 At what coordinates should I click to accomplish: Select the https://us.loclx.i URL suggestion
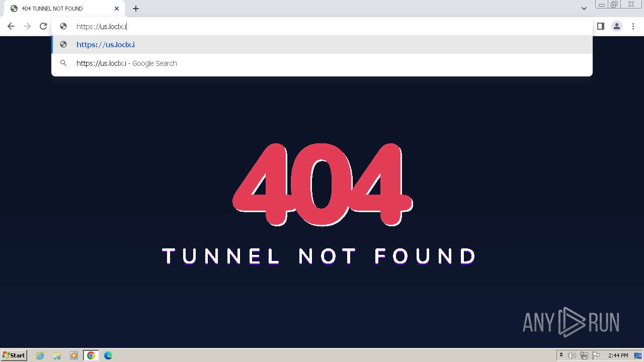tap(322, 45)
